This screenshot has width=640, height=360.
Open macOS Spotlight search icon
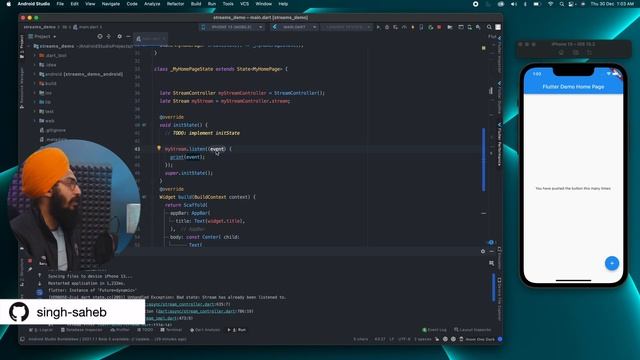562,4
